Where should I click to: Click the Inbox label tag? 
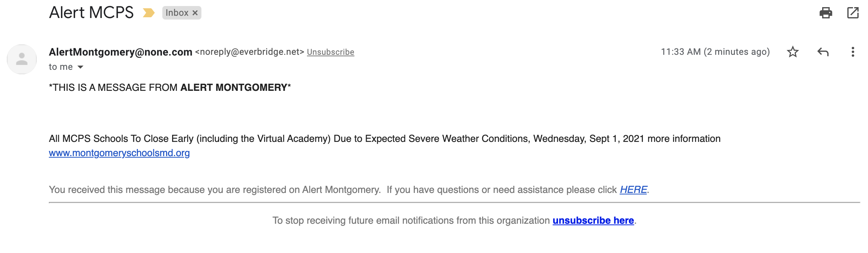click(177, 13)
